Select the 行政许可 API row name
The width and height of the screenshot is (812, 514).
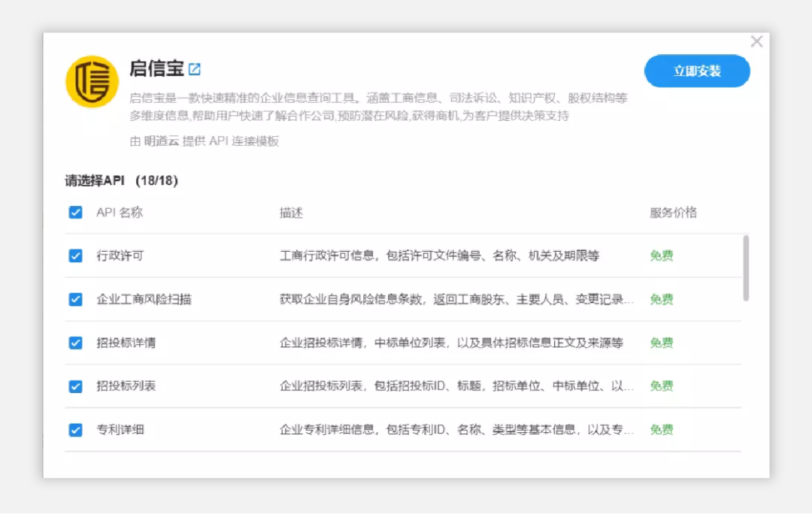point(120,255)
